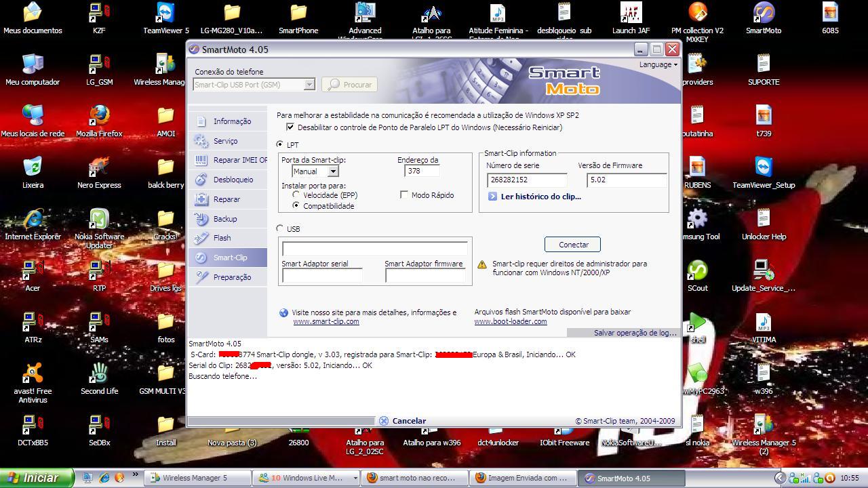Click the Procurar button

click(350, 85)
